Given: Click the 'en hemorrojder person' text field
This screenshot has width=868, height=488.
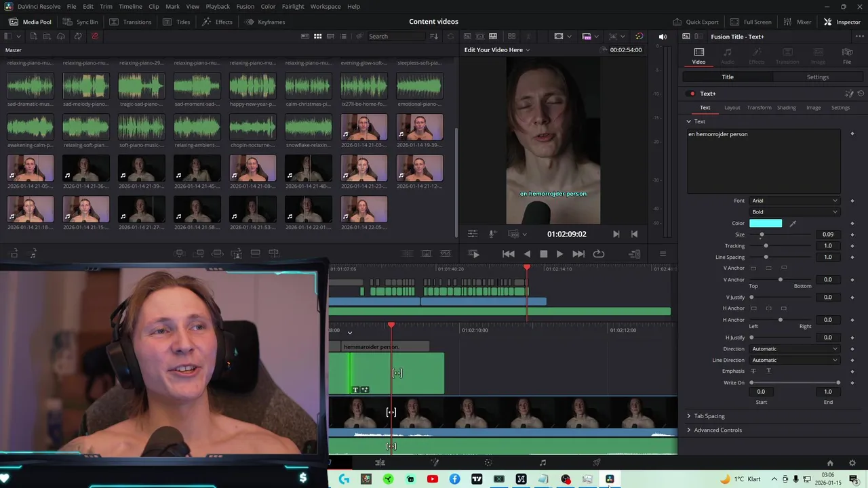Looking at the screenshot, I should [x=763, y=161].
